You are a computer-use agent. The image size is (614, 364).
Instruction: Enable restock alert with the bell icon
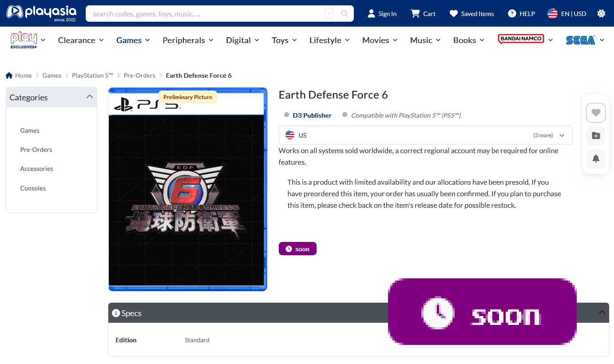pyautogui.click(x=596, y=159)
